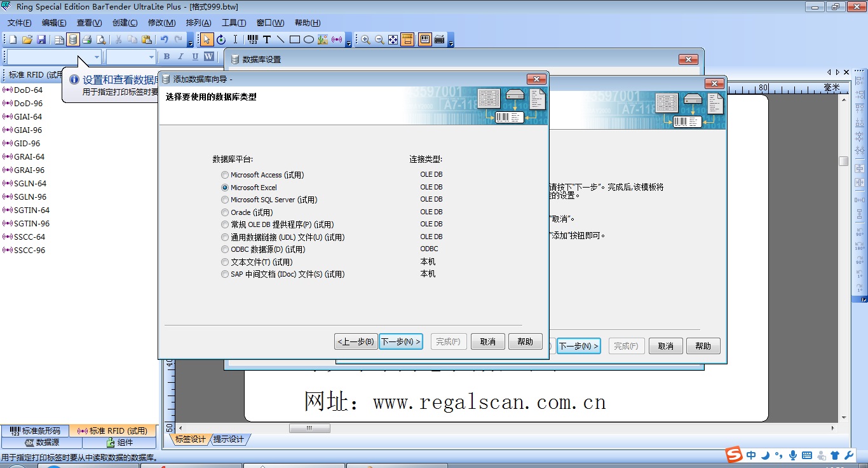Open 帮助 in front wizard

pos(526,341)
